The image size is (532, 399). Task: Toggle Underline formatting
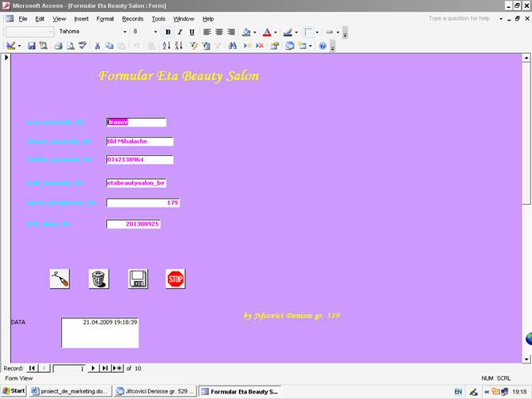[x=192, y=32]
